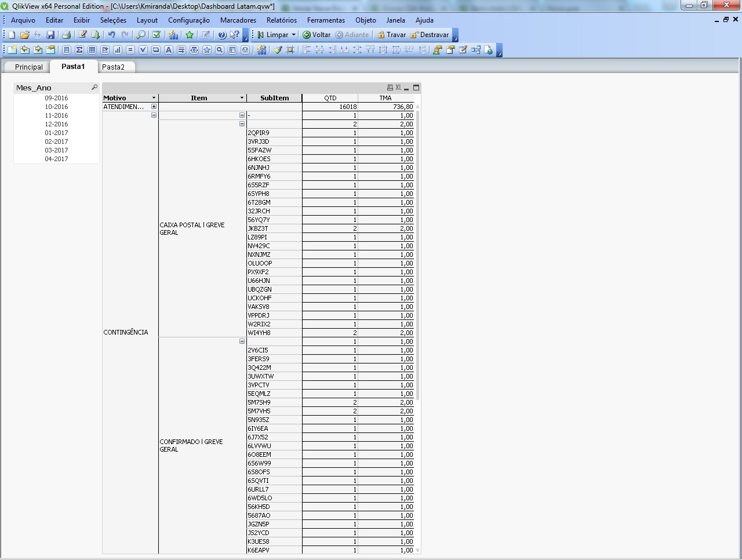Expand the ATENDIMEN... row plus sign
The width and height of the screenshot is (742, 560).
click(154, 107)
